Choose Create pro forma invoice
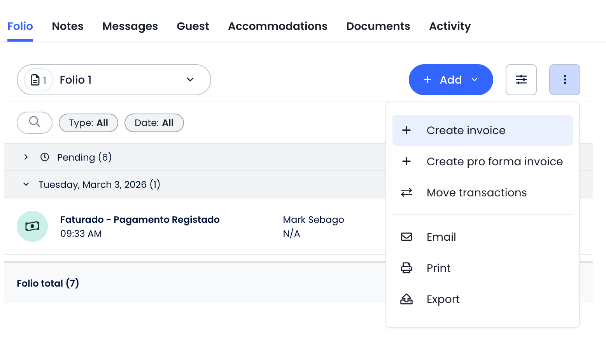The image size is (606, 364). [x=494, y=161]
